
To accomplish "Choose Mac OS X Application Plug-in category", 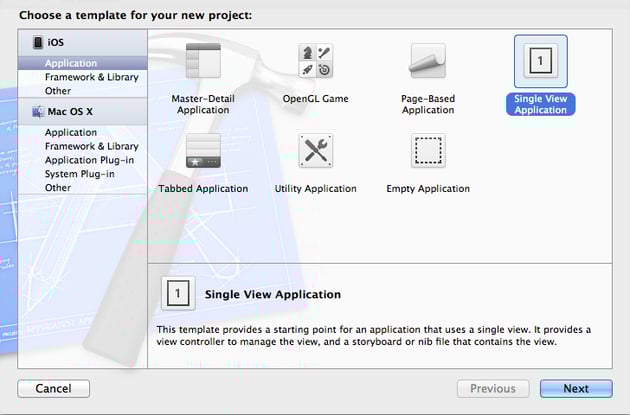I will (x=89, y=160).
